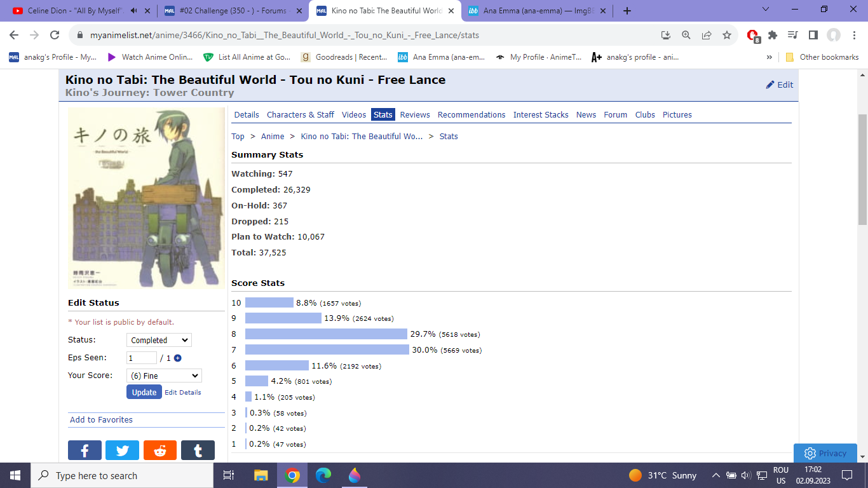Launch File Explorer from taskbar
The width and height of the screenshot is (868, 488).
[261, 475]
